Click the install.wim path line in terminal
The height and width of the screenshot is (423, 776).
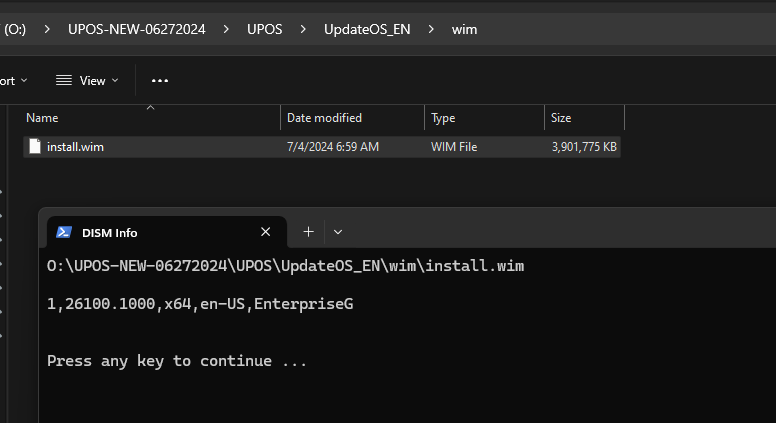(x=286, y=266)
